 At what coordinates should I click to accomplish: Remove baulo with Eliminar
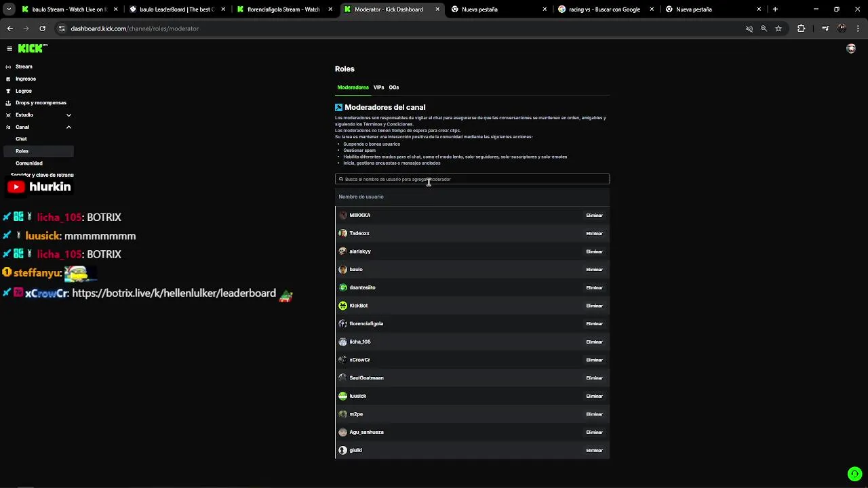click(594, 270)
